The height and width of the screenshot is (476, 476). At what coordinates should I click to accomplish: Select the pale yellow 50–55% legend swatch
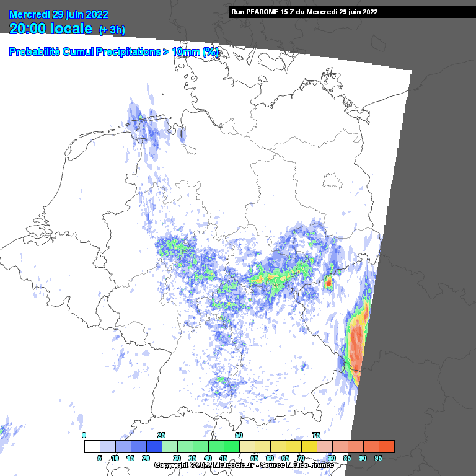click(247, 446)
